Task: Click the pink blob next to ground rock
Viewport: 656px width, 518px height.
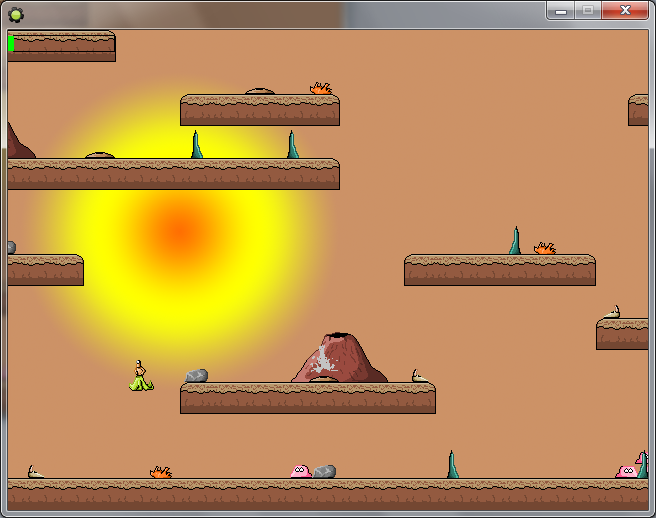Action: pos(300,470)
